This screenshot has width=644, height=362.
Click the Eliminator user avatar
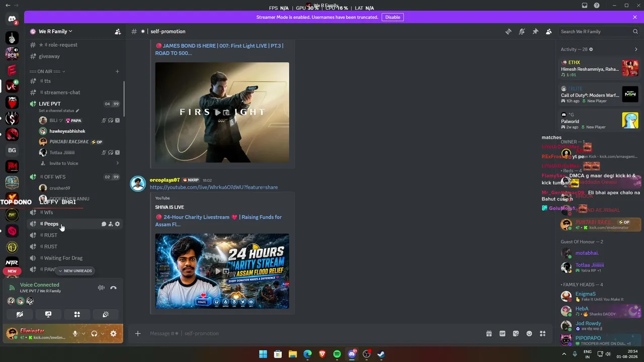pyautogui.click(x=12, y=333)
